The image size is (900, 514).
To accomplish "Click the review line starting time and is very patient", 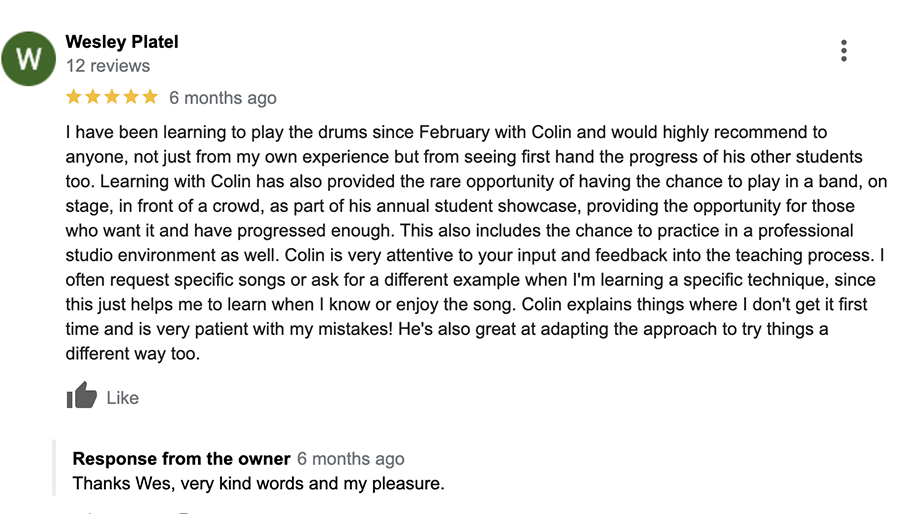I will [x=447, y=329].
